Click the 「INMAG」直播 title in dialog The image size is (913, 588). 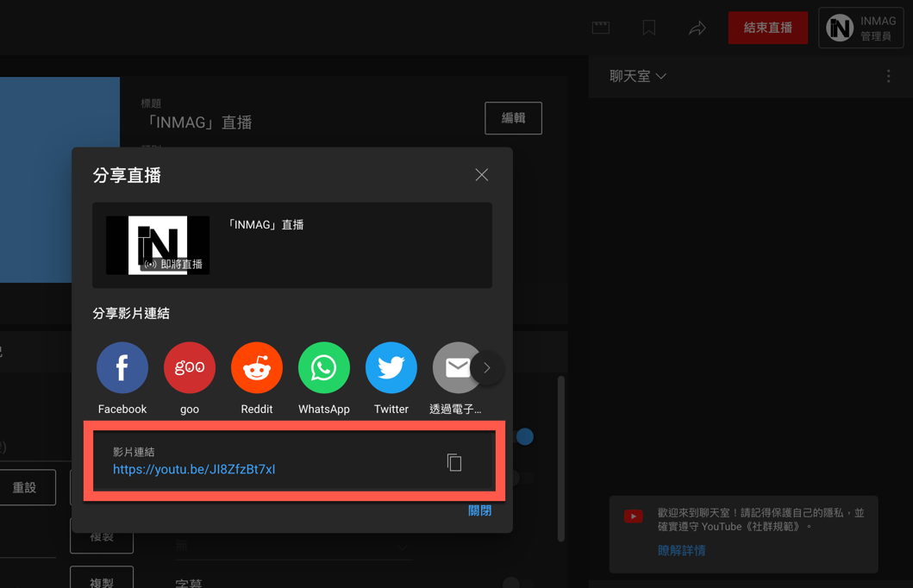(x=265, y=225)
